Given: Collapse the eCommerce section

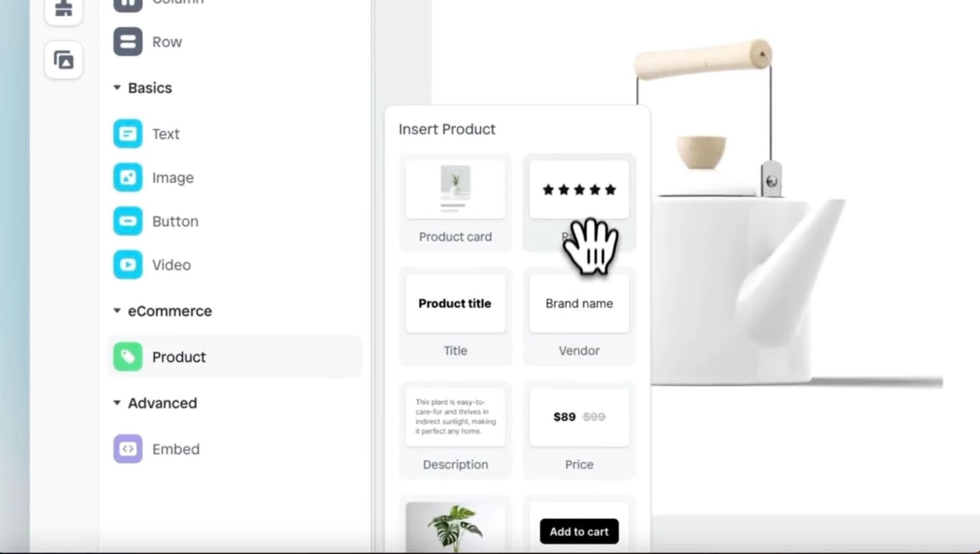Looking at the screenshot, I should [118, 311].
